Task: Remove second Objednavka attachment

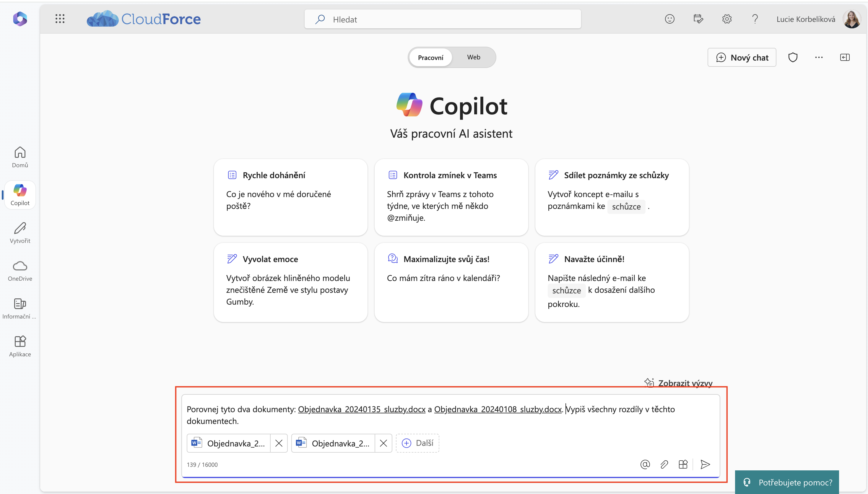Action: click(383, 443)
